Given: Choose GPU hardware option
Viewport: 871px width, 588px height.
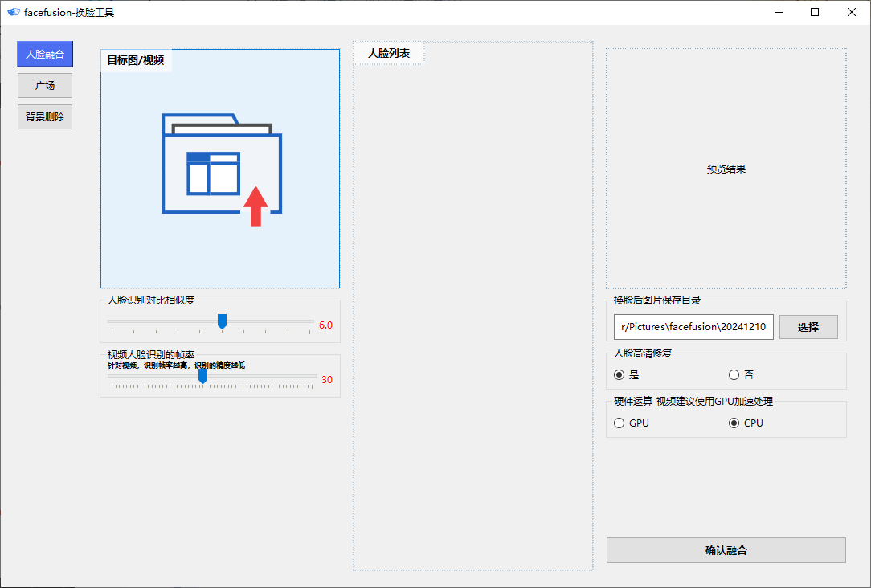Looking at the screenshot, I should pyautogui.click(x=631, y=423).
